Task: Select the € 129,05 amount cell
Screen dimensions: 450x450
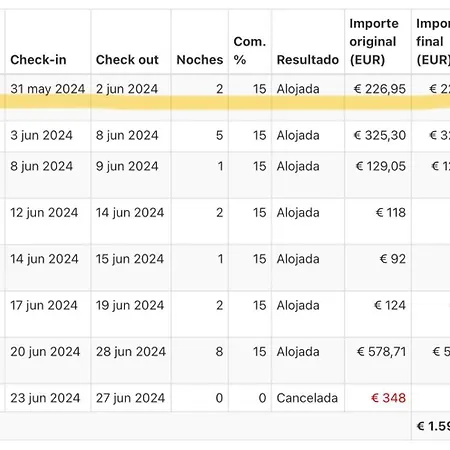Action: click(x=381, y=166)
